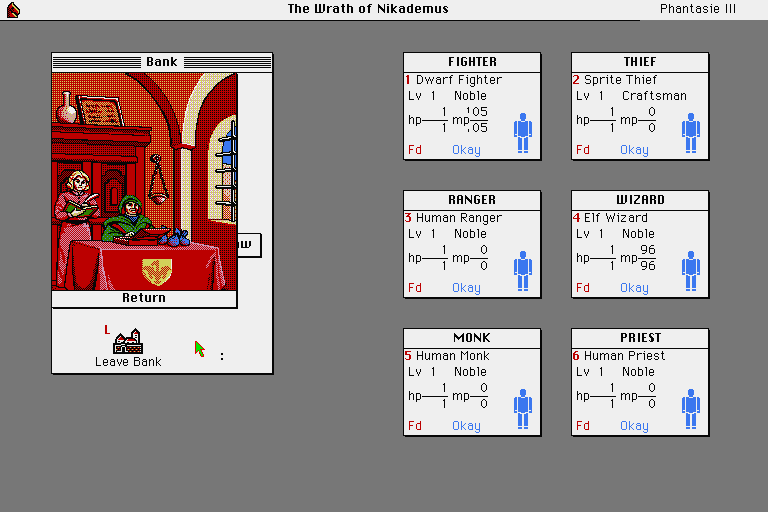Click the Bank window title bar
This screenshot has height=512, width=768.
162,62
